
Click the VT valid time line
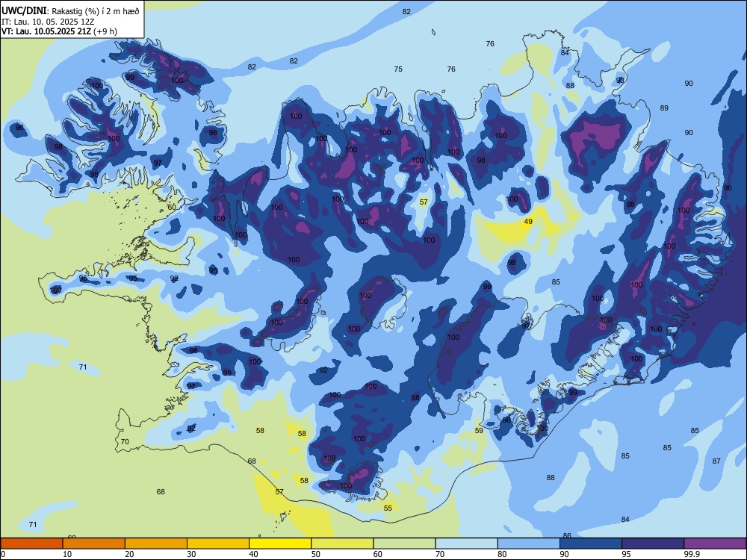(x=59, y=31)
